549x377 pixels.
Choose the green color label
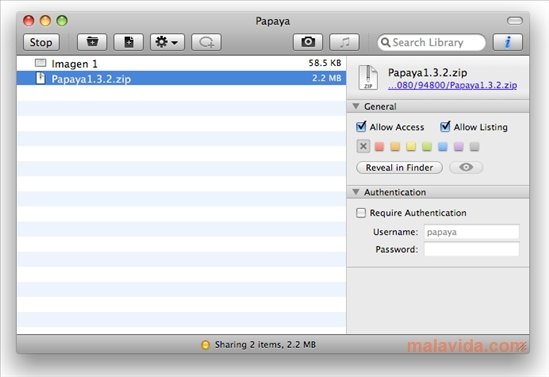tap(427, 147)
